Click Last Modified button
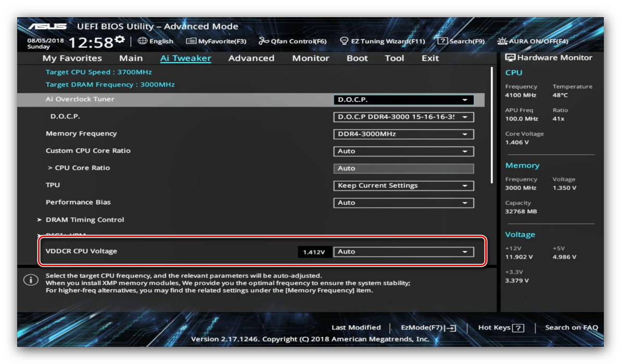The width and height of the screenshot is (621, 364). 356,328
